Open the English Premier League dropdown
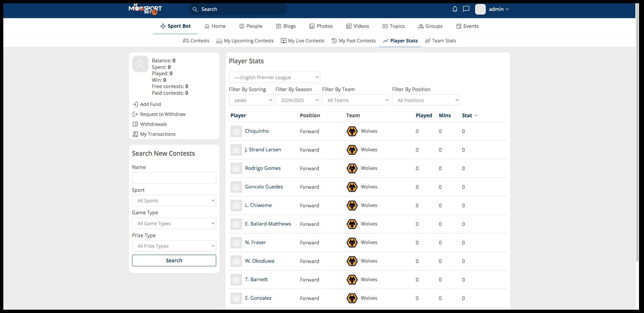The width and height of the screenshot is (644, 313). point(274,77)
